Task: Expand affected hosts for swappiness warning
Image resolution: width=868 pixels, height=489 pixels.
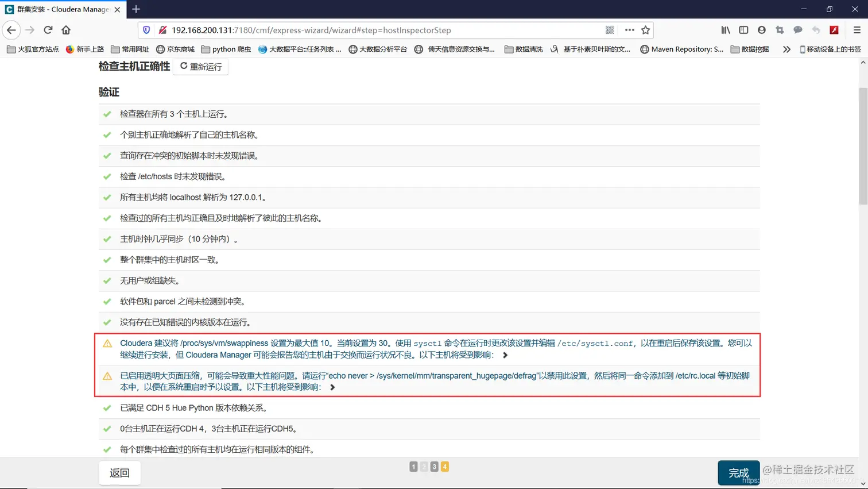Action: [505, 355]
